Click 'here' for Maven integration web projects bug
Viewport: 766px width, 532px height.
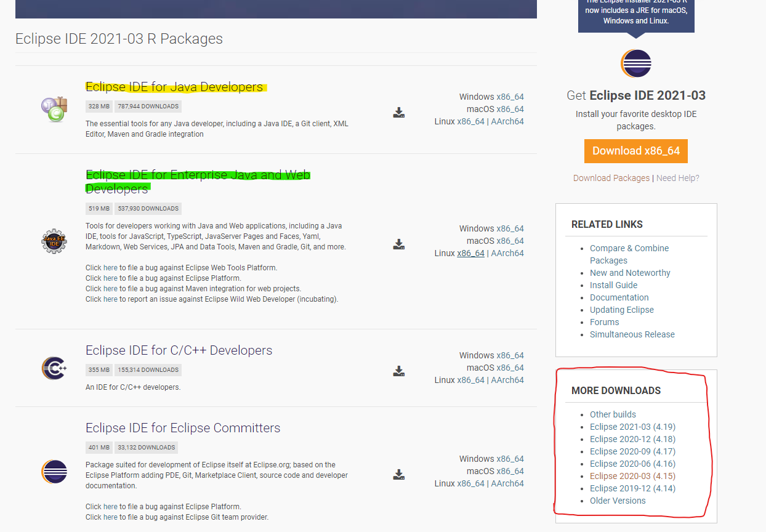(110, 289)
